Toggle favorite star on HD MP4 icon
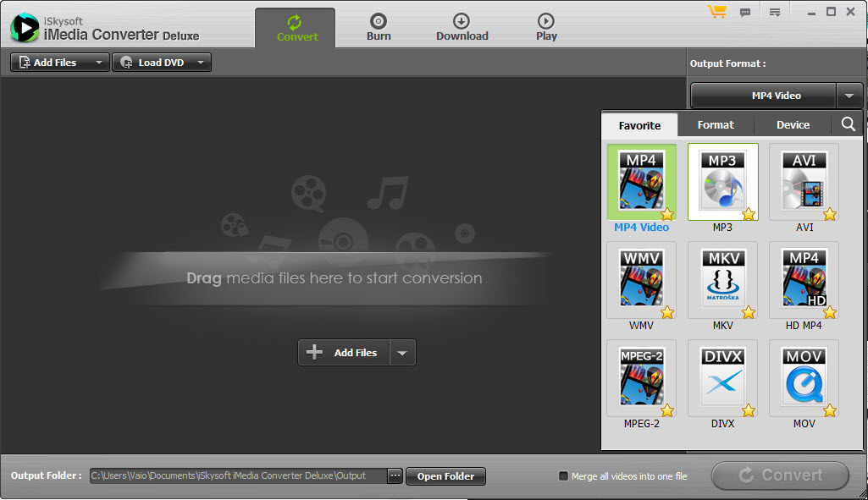868x500 pixels. tap(830, 312)
